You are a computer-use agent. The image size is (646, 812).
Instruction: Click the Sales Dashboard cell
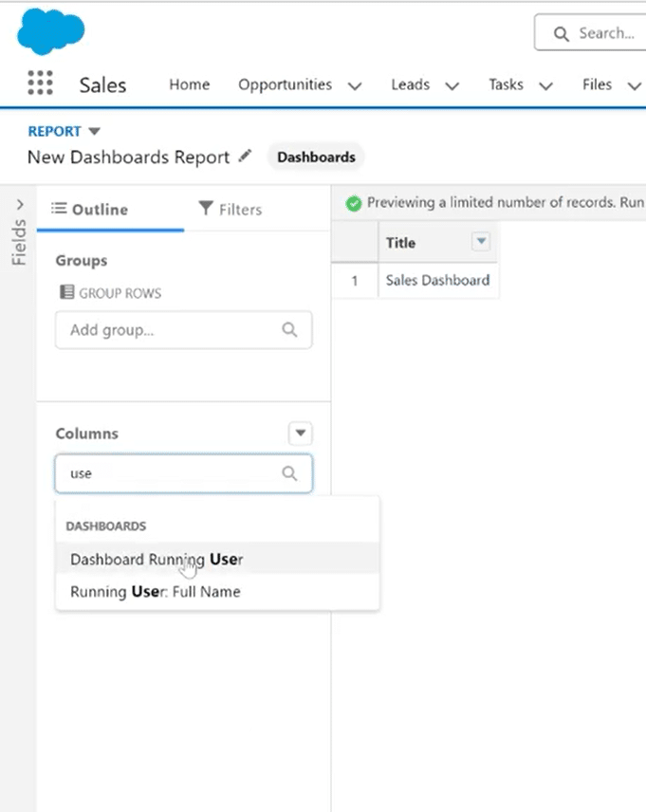coord(437,280)
